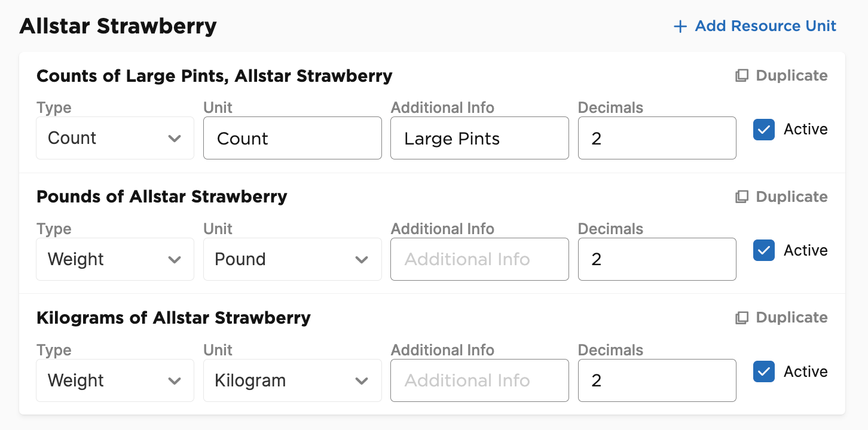Viewport: 868px width, 430px height.
Task: Click empty Additional Info field in Pounds row
Action: [x=479, y=259]
